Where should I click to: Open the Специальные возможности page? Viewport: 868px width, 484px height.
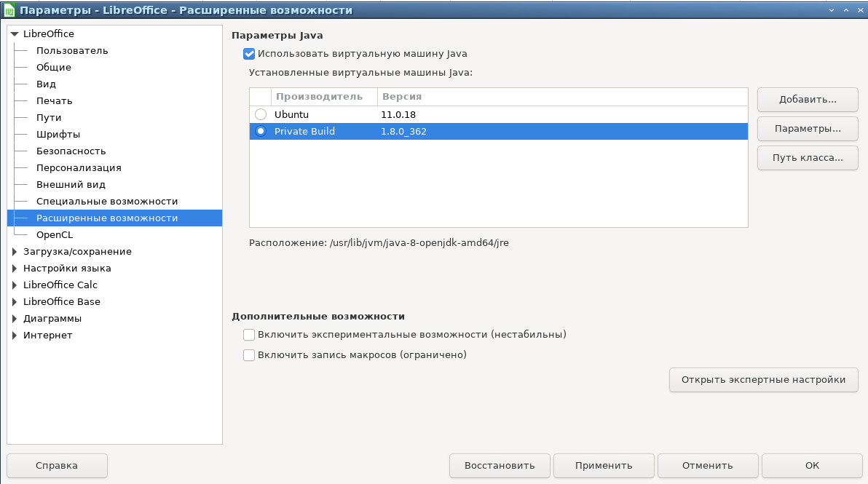click(x=107, y=202)
